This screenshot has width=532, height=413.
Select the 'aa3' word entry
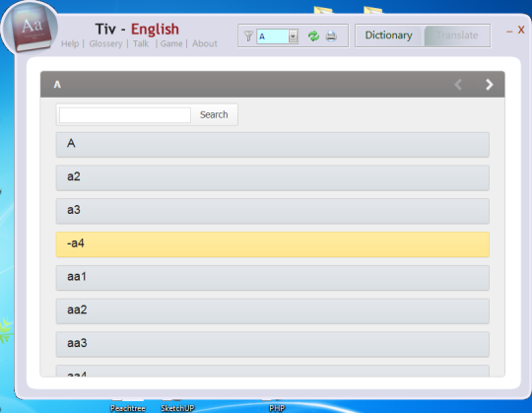(273, 344)
